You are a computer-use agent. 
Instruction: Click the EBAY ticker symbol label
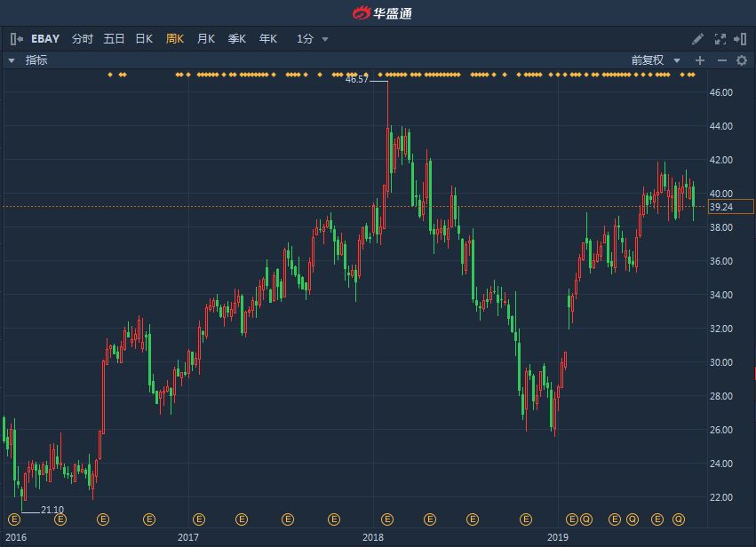(45, 39)
